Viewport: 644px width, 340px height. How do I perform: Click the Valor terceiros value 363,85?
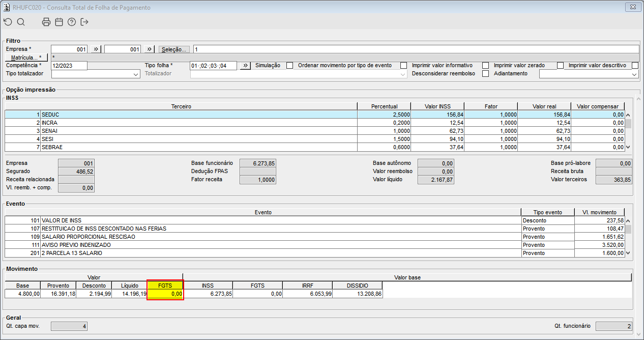tap(614, 180)
